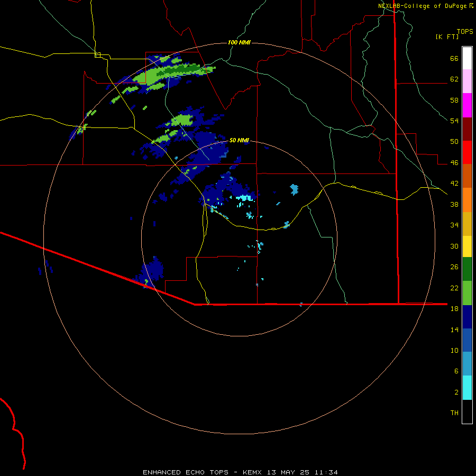The height and width of the screenshot is (476, 476).
Task: Click the black TH threshold swatch
Action: pyautogui.click(x=467, y=411)
